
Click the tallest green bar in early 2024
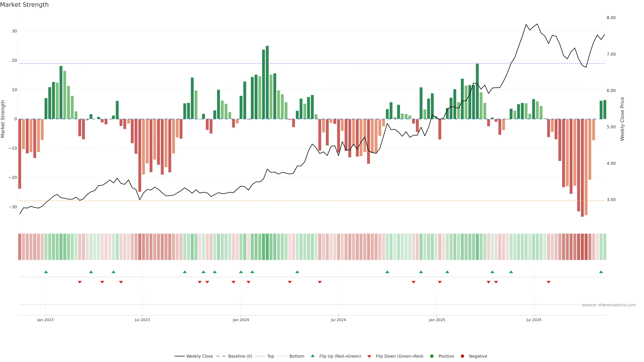(x=267, y=82)
